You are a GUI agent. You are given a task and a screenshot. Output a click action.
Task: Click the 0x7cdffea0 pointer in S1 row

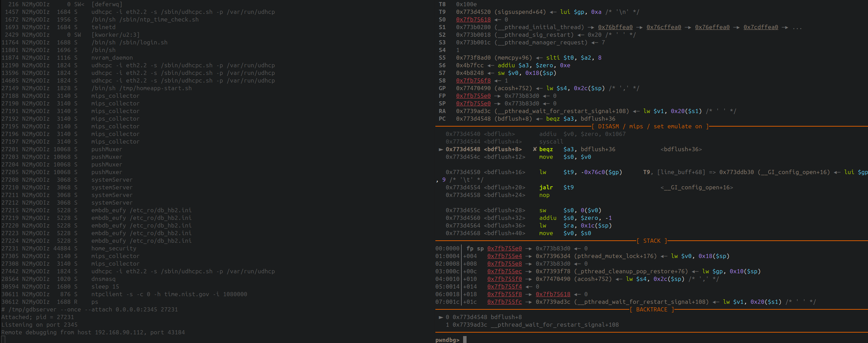click(x=761, y=27)
